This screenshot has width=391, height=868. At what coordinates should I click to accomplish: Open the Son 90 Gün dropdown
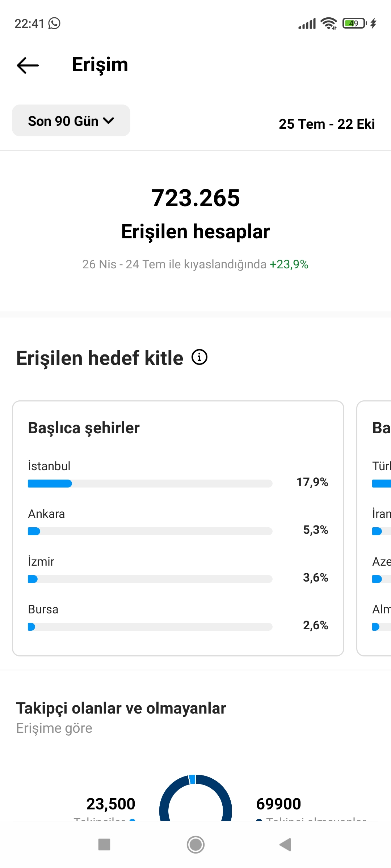click(71, 121)
